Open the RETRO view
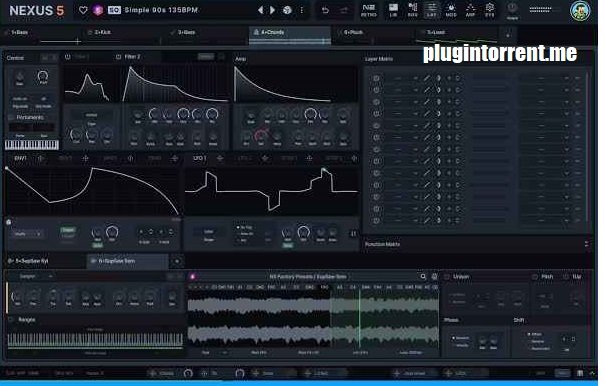The image size is (605, 386). pos(368,10)
